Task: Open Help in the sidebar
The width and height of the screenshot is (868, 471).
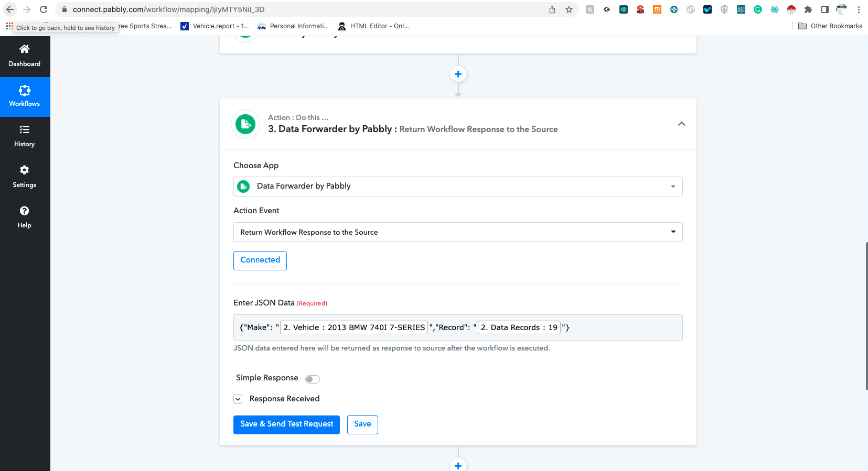Action: (25, 217)
